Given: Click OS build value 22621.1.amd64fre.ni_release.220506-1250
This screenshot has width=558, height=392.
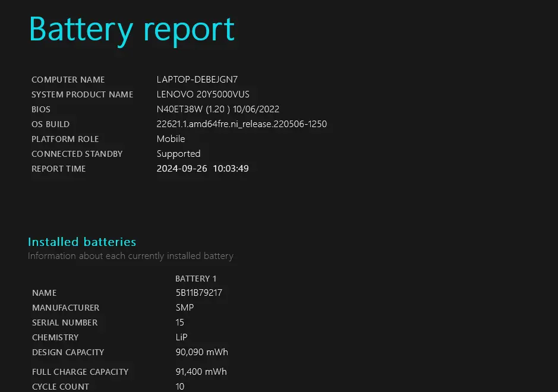Looking at the screenshot, I should [242, 124].
